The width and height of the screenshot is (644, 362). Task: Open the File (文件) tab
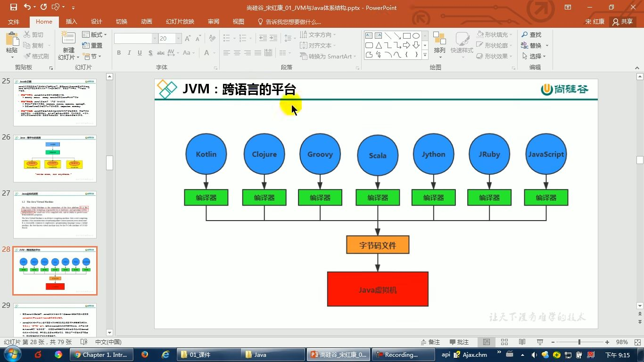coord(14,22)
